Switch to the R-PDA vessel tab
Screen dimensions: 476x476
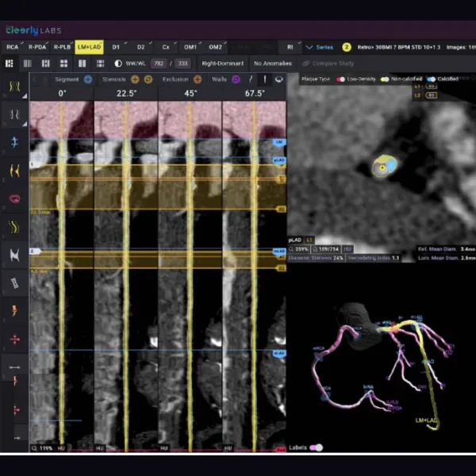[x=37, y=47]
